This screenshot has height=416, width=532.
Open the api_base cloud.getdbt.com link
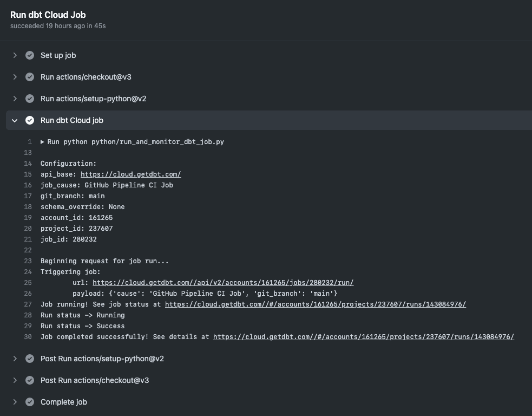[x=130, y=174]
